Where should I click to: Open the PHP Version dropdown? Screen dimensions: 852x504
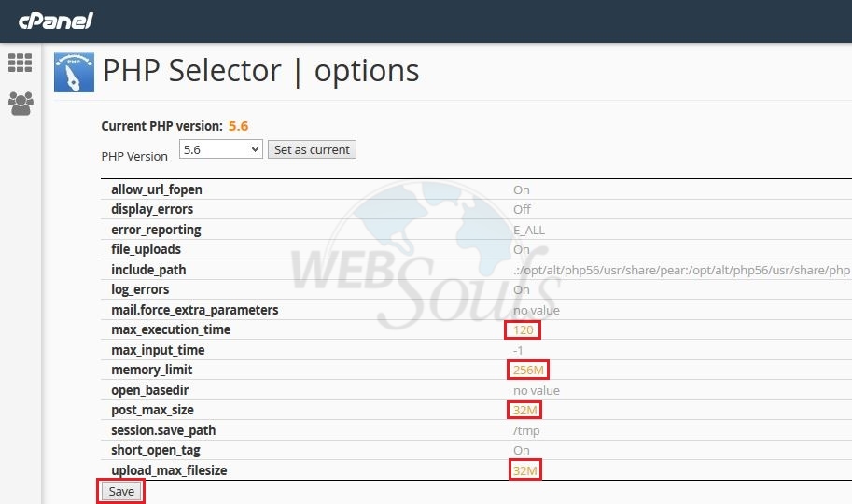tap(220, 149)
